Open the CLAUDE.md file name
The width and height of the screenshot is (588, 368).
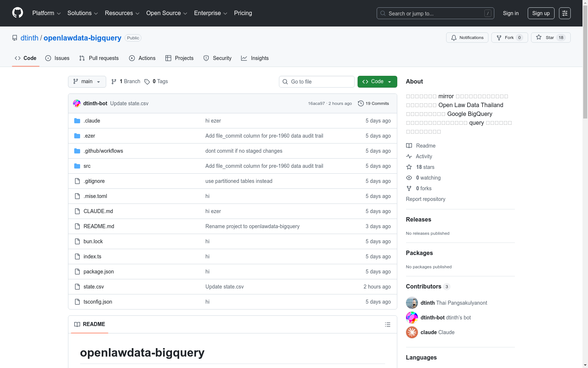tap(98, 211)
